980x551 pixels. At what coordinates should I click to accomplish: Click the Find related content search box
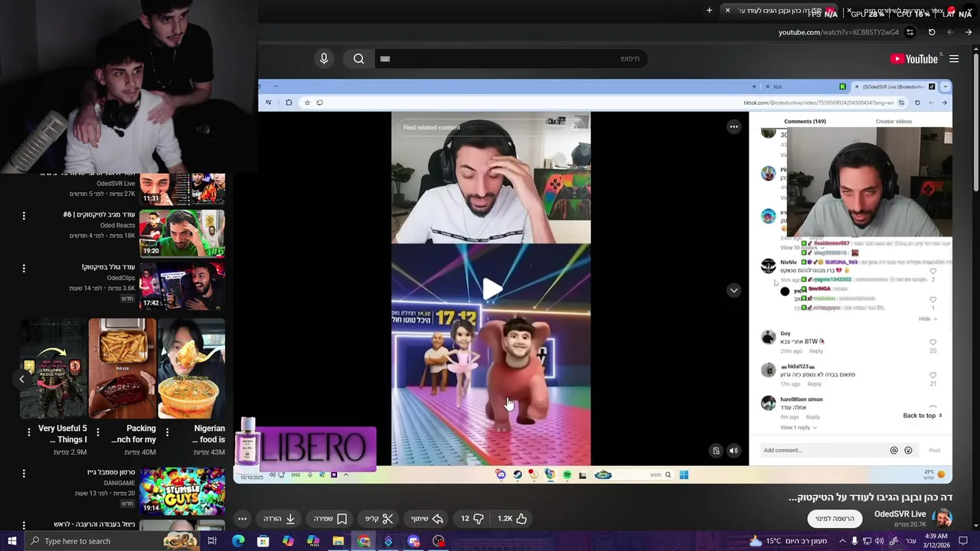click(491, 127)
